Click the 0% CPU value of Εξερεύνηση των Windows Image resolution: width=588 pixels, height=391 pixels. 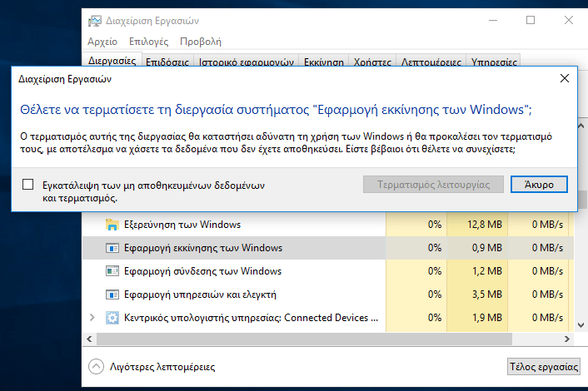coord(435,225)
